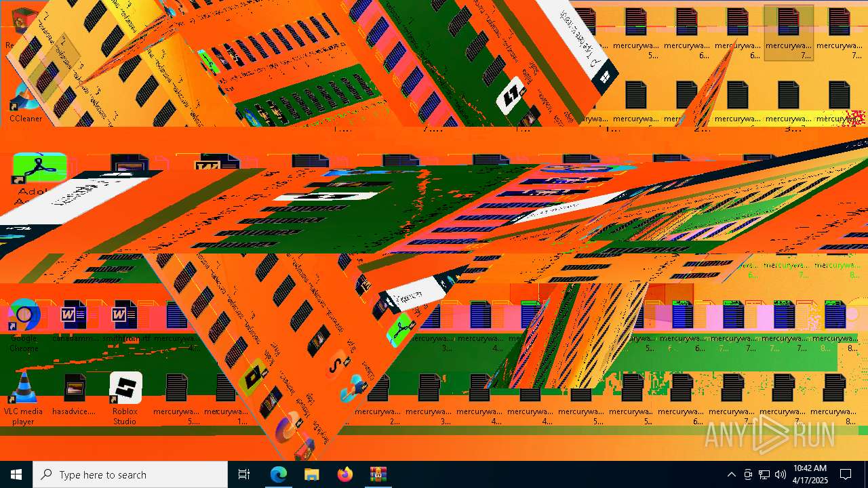Open the network status tray icon
Viewport: 868px width, 488px height.
point(764,474)
